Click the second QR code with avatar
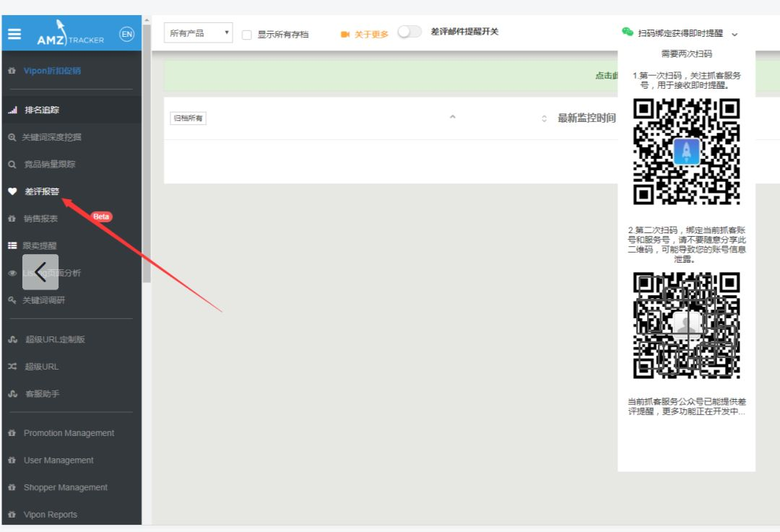The image size is (780, 532). [687, 325]
